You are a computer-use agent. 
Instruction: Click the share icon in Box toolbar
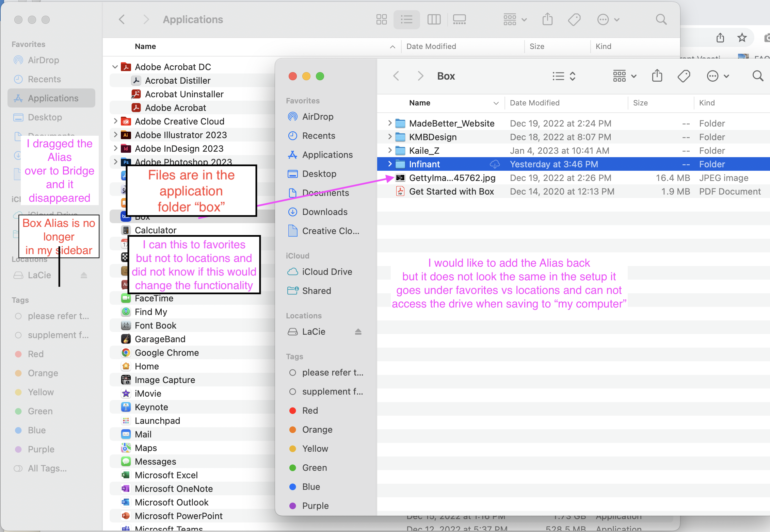(x=657, y=76)
